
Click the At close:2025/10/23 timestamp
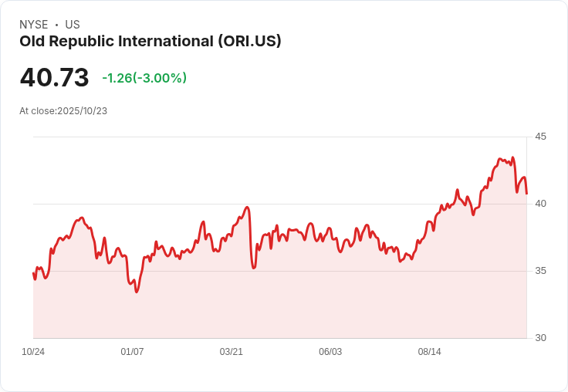click(x=63, y=111)
